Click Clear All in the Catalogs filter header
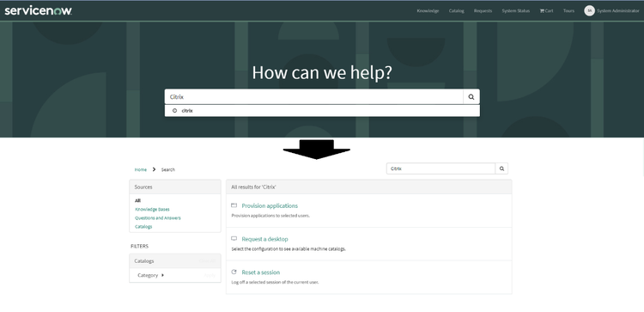The height and width of the screenshot is (312, 644). [208, 261]
